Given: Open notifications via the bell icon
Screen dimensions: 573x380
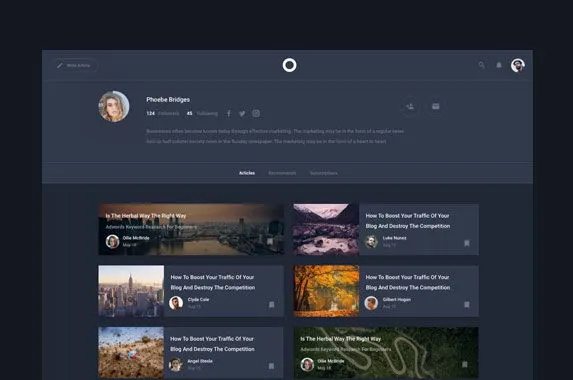Looking at the screenshot, I should pyautogui.click(x=499, y=65).
